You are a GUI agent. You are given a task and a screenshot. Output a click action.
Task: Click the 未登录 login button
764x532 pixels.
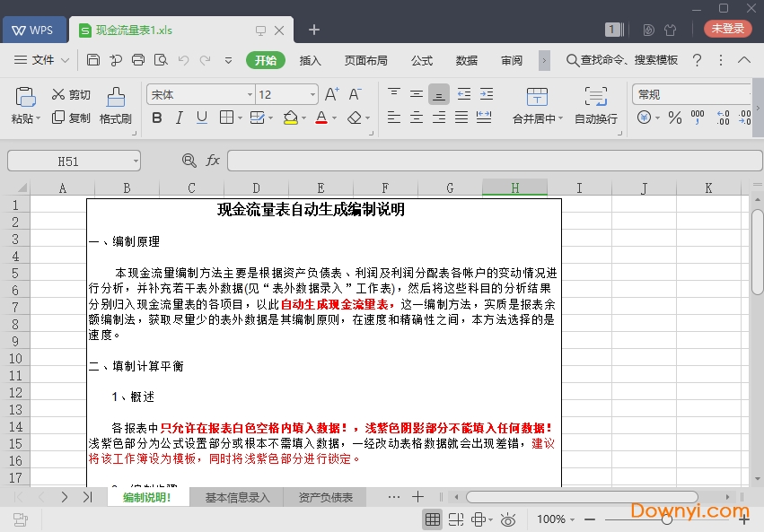tap(728, 29)
